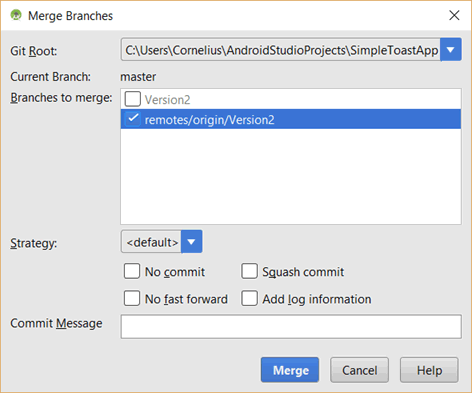Expand the Strategy dropdown arrow

click(191, 242)
